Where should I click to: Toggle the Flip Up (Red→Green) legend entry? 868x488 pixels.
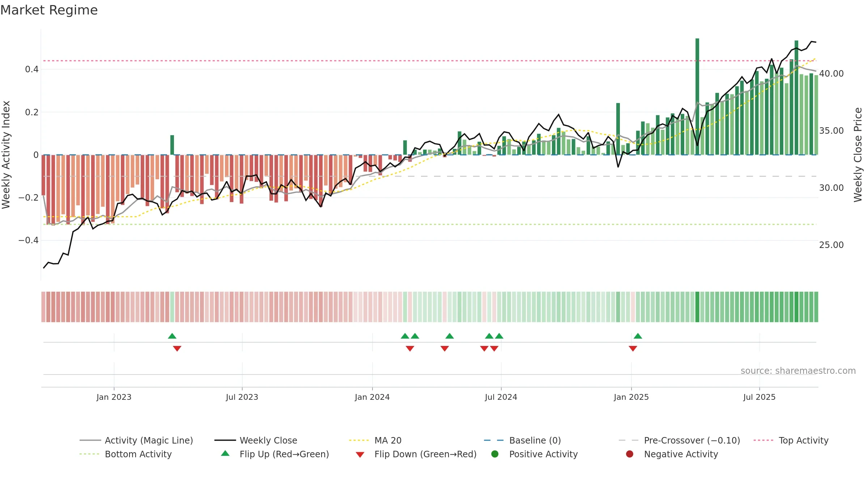(x=275, y=454)
